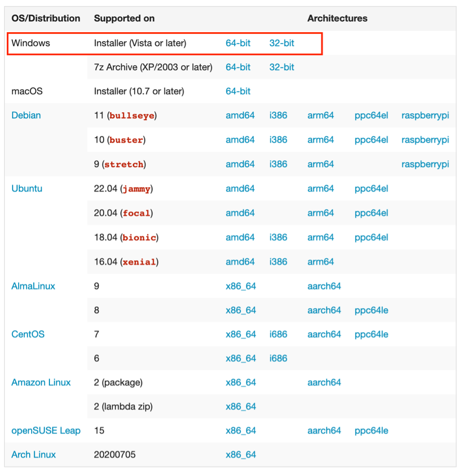467x476 pixels.
Task: Open the Debian distribution link
Action: click(x=26, y=115)
